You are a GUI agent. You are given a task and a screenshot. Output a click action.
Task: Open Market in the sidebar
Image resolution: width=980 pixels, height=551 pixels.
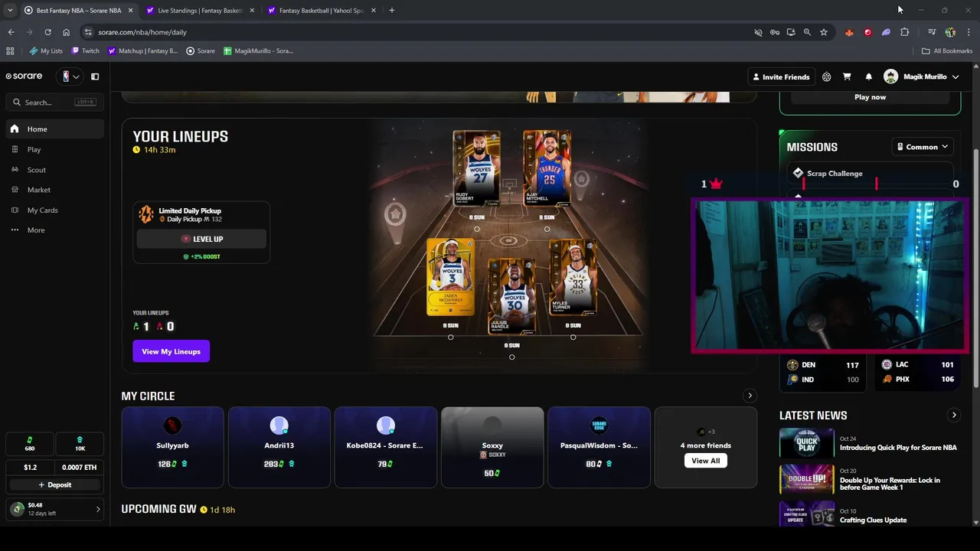[x=54, y=190]
